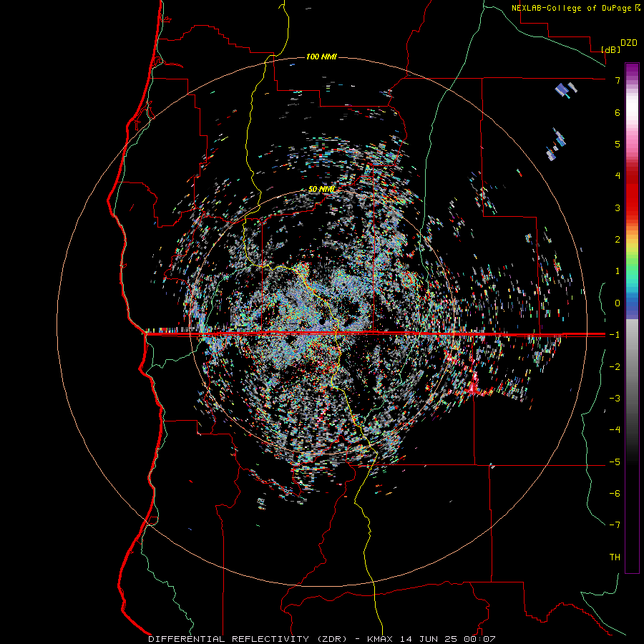The height and width of the screenshot is (644, 644).
Task: Click the 7 dB value on the color scale
Action: (618, 80)
